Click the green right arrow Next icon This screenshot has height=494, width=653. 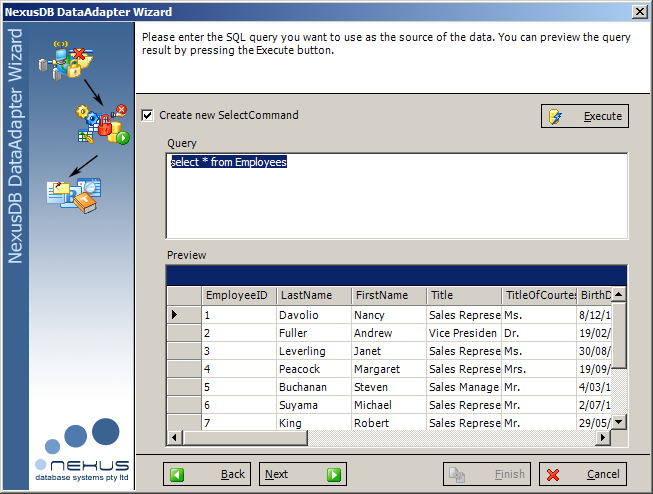tap(334, 474)
